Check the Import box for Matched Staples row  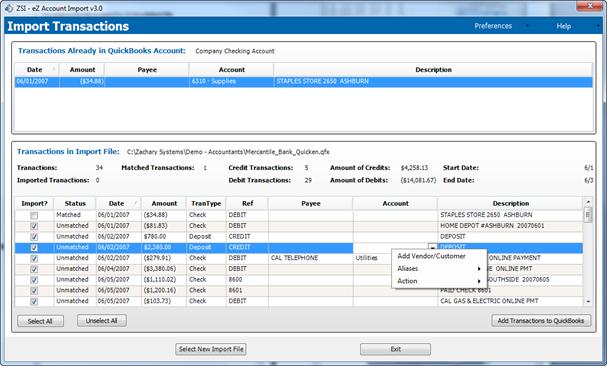coord(34,215)
